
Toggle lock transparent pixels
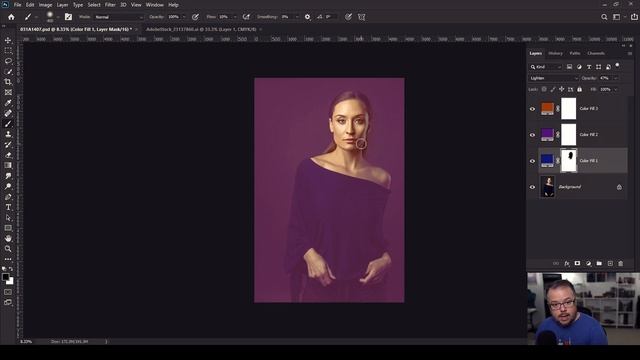(x=544, y=89)
